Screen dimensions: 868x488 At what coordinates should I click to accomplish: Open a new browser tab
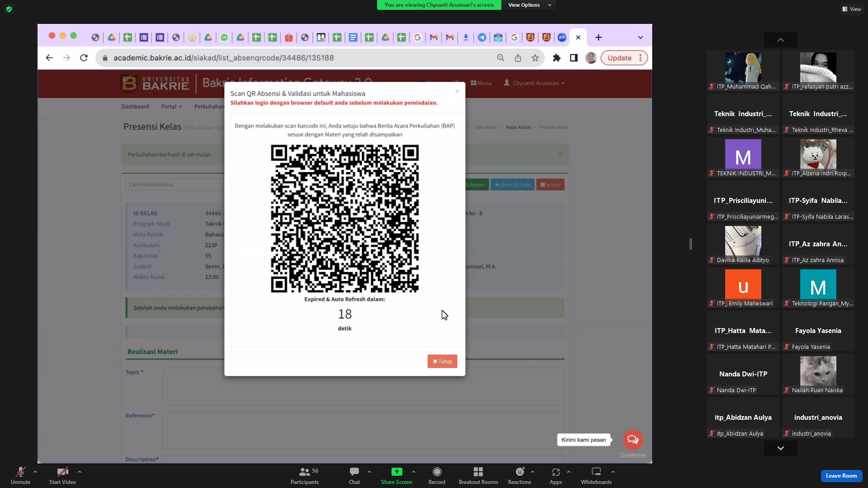(x=599, y=38)
